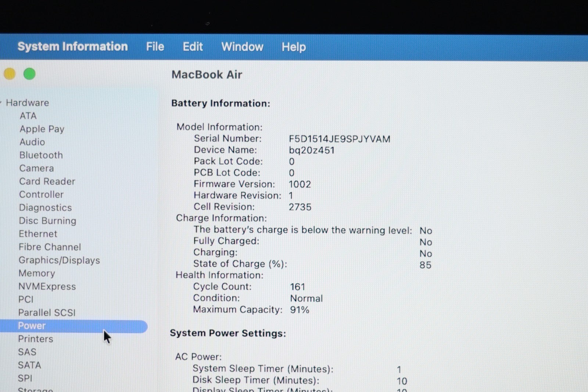Click the yellow minimize window button
The height and width of the screenshot is (392, 588).
point(10,74)
